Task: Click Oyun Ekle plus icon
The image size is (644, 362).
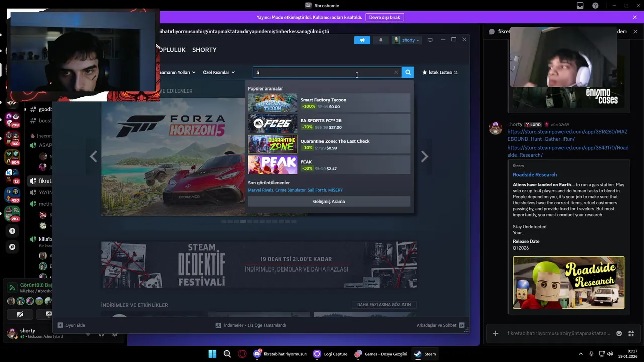Action: (x=60, y=325)
